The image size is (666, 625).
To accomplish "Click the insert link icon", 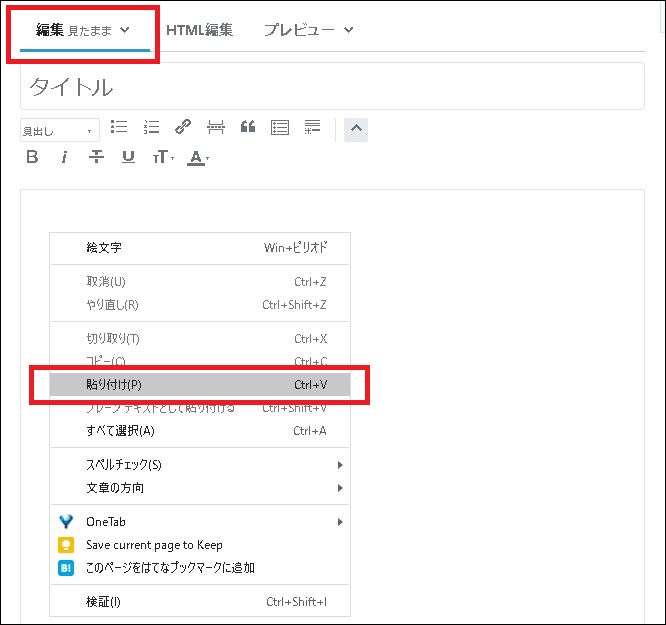I will [x=183, y=127].
